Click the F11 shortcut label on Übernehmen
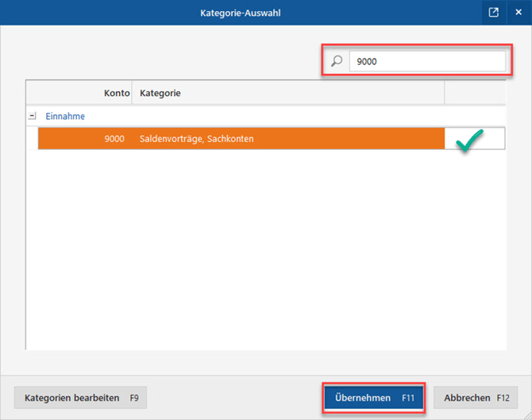532x420 pixels. 408,398
